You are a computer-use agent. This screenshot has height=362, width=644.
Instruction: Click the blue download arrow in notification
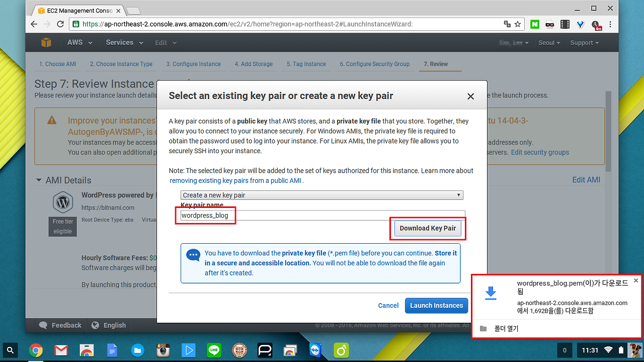coord(490,293)
